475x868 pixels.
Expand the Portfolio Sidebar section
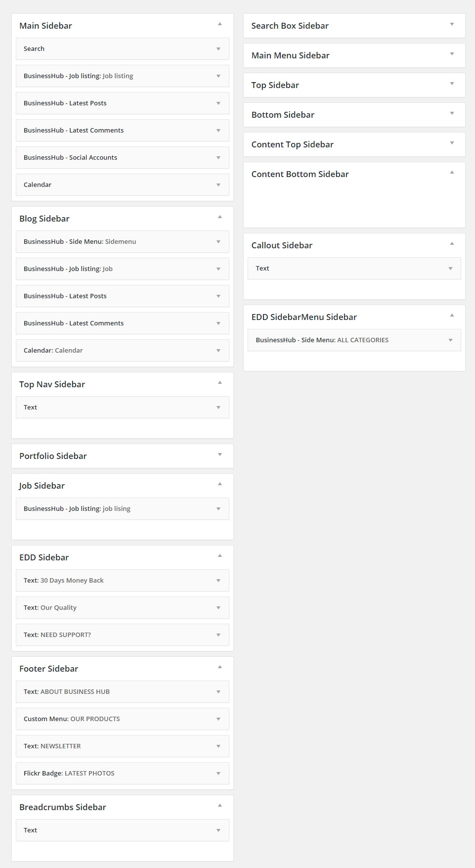coord(220,455)
